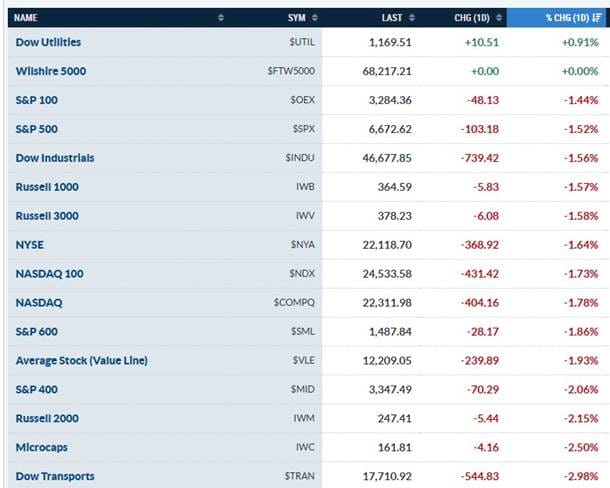Screen dimensions: 610x488
Task: Click last price 1,169.51
Action: point(390,42)
